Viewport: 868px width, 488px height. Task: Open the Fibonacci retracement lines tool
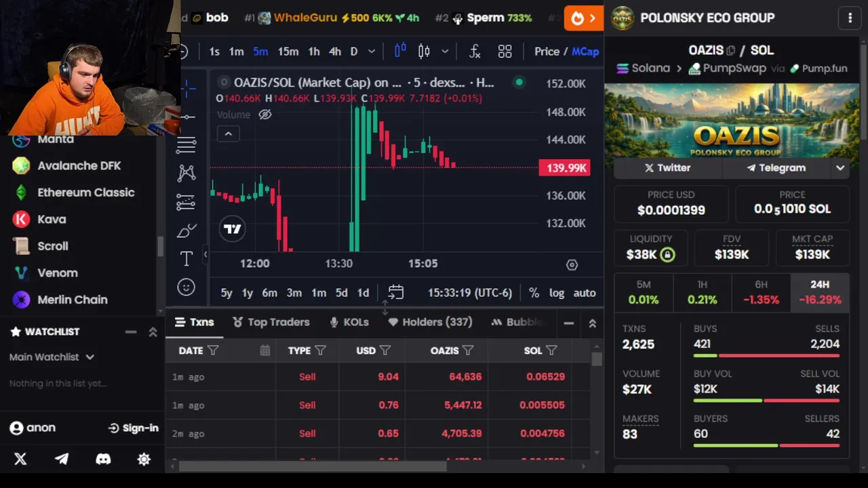186,144
